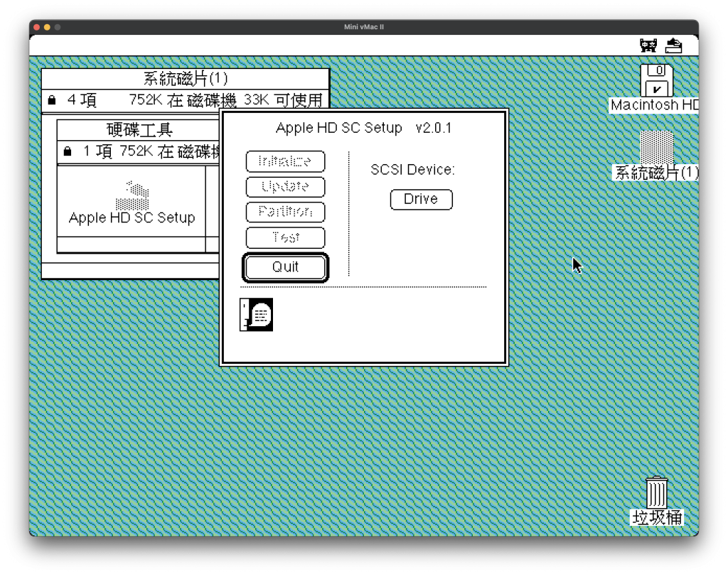Click the 垃圾桶 trash can icon
This screenshot has height=575, width=728.
pos(657,492)
